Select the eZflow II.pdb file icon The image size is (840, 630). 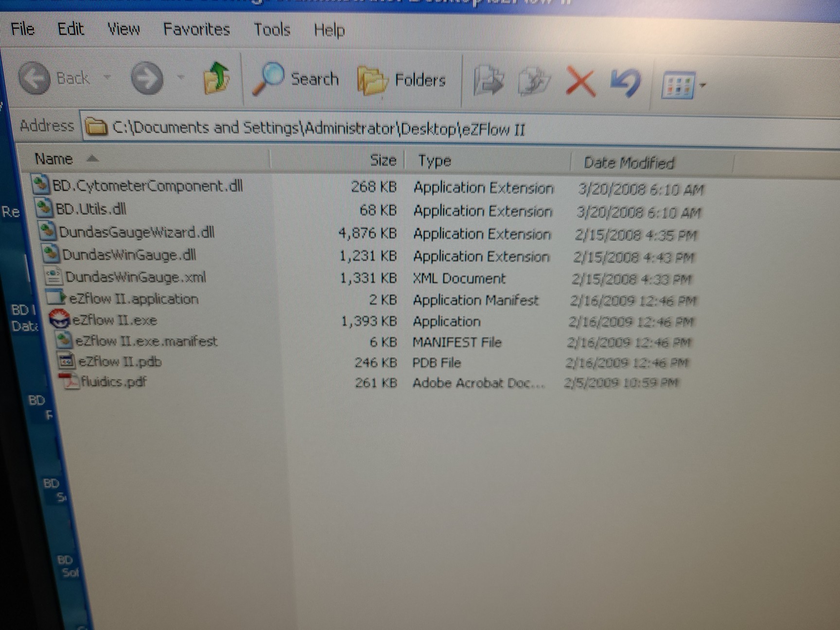click(x=67, y=361)
